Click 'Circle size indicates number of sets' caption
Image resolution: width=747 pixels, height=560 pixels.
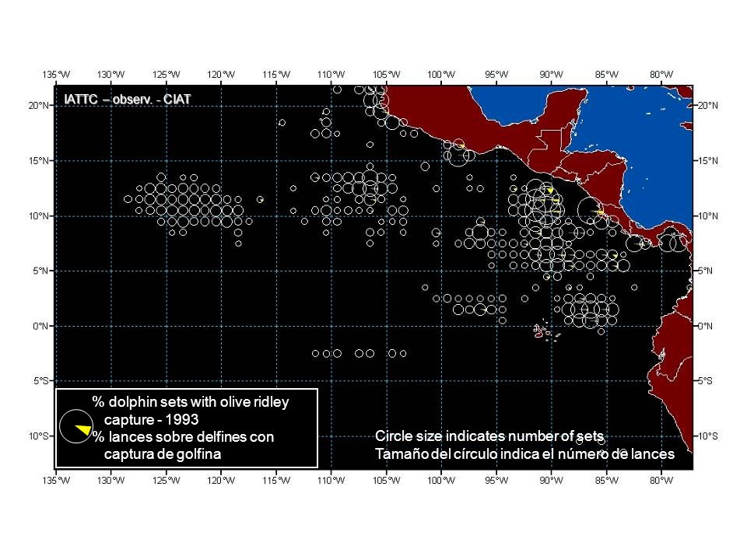coord(489,436)
